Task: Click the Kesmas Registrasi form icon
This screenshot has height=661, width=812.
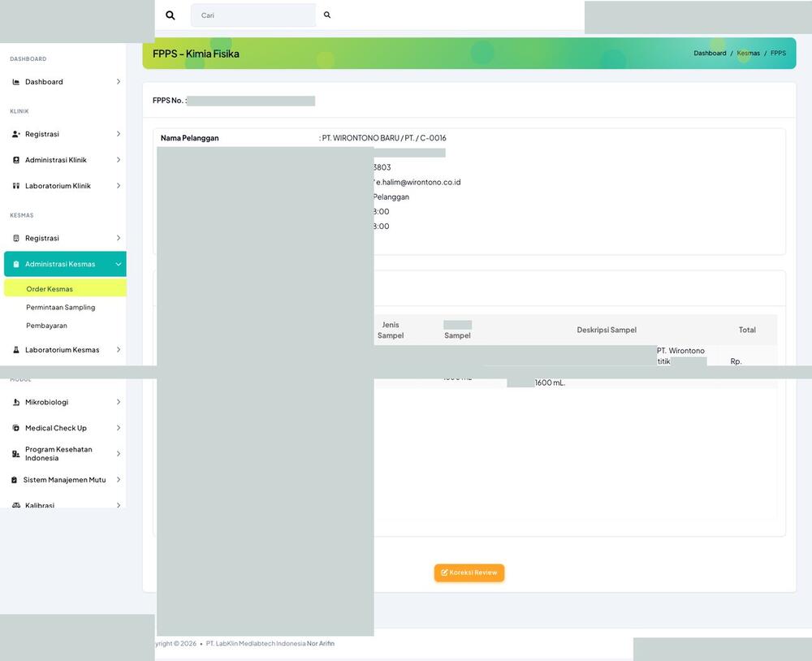Action: point(16,238)
